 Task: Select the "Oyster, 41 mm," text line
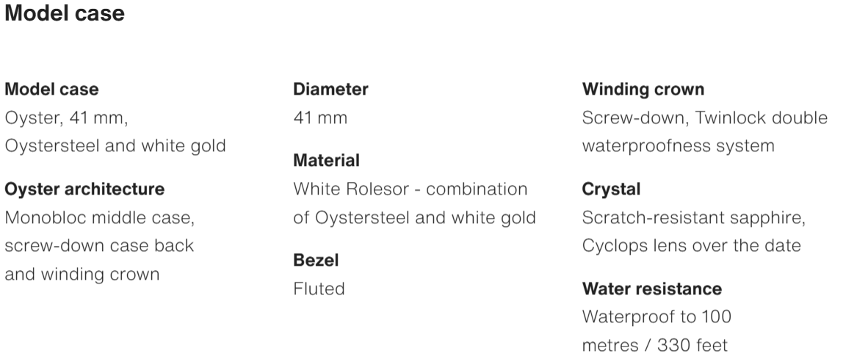[x=70, y=117]
